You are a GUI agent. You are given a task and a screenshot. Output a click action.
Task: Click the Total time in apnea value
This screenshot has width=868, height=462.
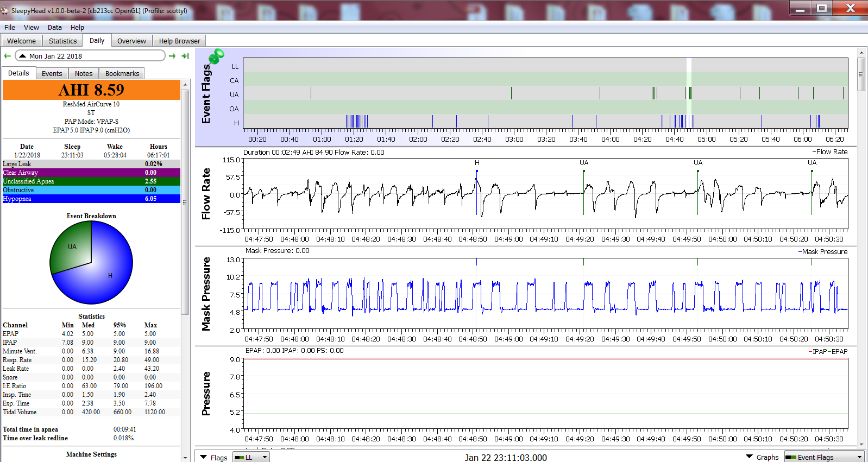(x=124, y=429)
